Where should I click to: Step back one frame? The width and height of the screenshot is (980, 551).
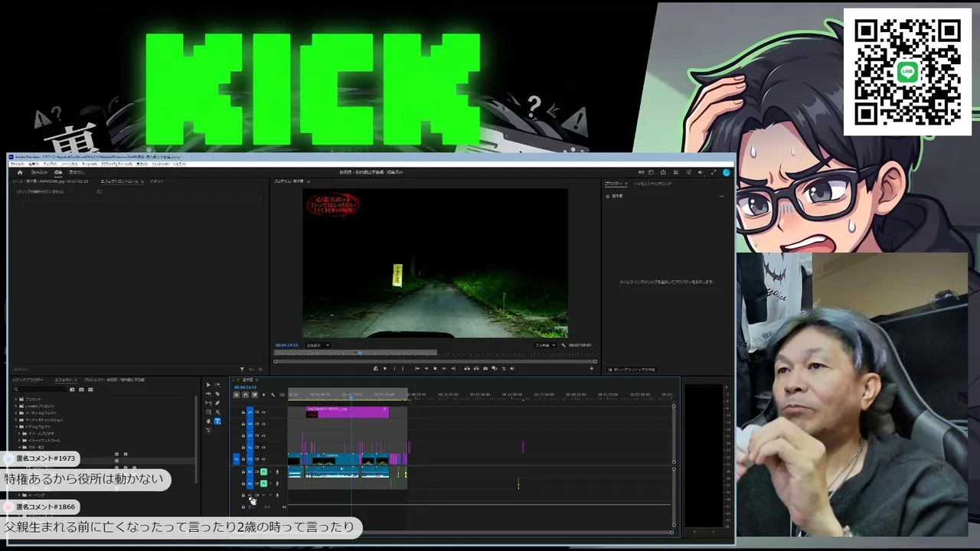(426, 369)
